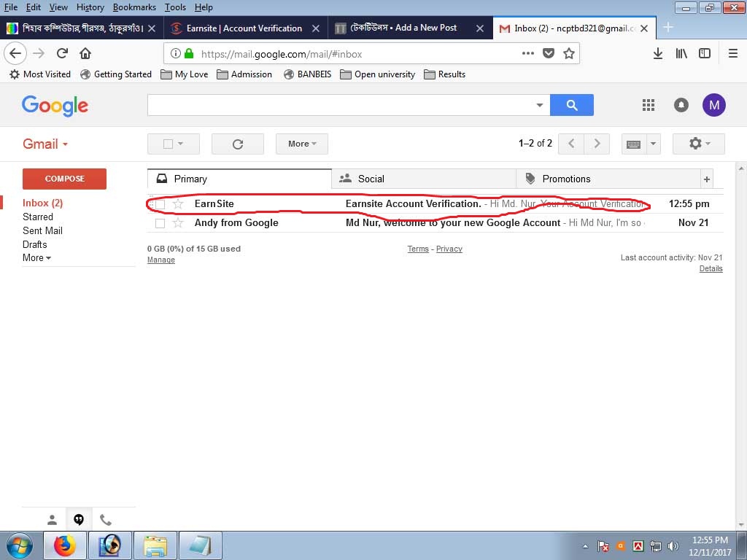Screen dimensions: 747x560
Task: Open the Firefox downloads arrow
Action: [658, 53]
